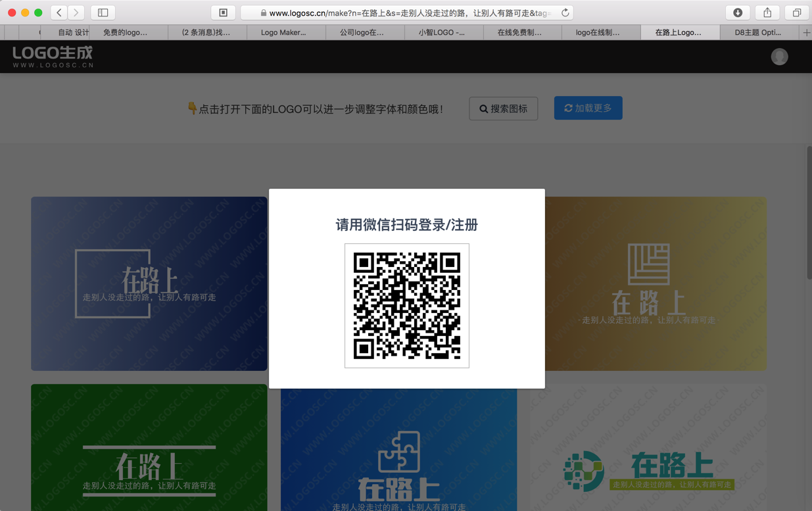Click the 加载更多 button
This screenshot has width=812, height=511.
click(x=588, y=108)
